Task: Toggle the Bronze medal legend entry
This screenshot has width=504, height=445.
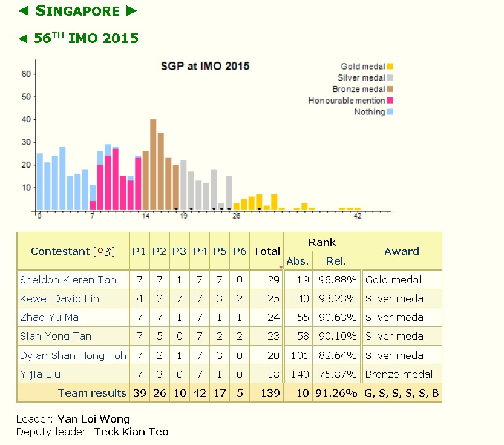Action: click(x=362, y=89)
